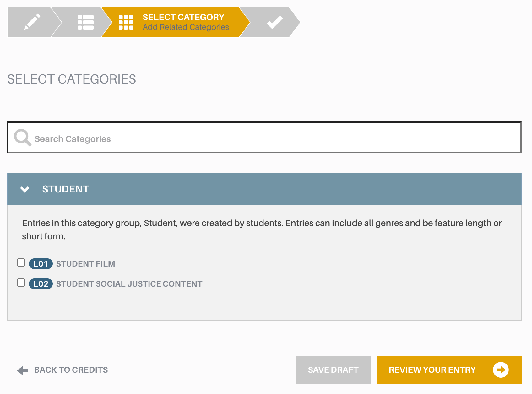Click the Save Draft button
Screen dimensions: 532x394
coord(333,370)
